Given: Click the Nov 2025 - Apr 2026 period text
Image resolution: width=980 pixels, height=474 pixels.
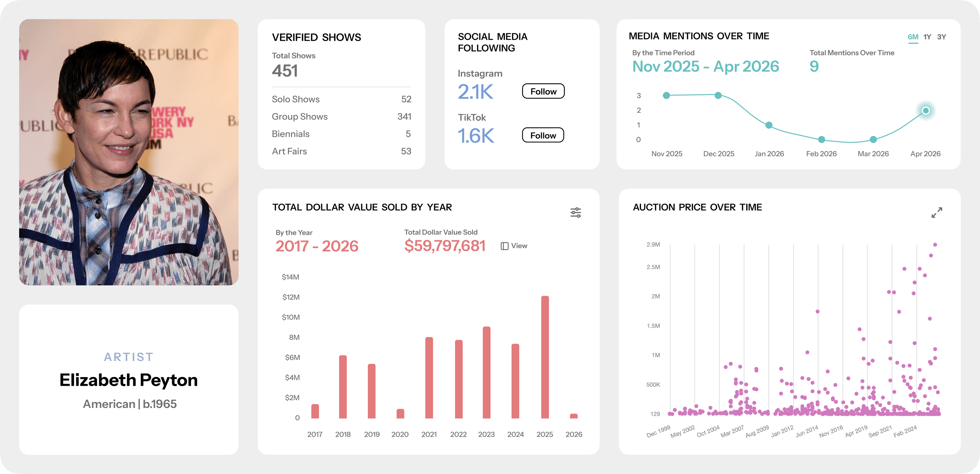Looking at the screenshot, I should [705, 67].
